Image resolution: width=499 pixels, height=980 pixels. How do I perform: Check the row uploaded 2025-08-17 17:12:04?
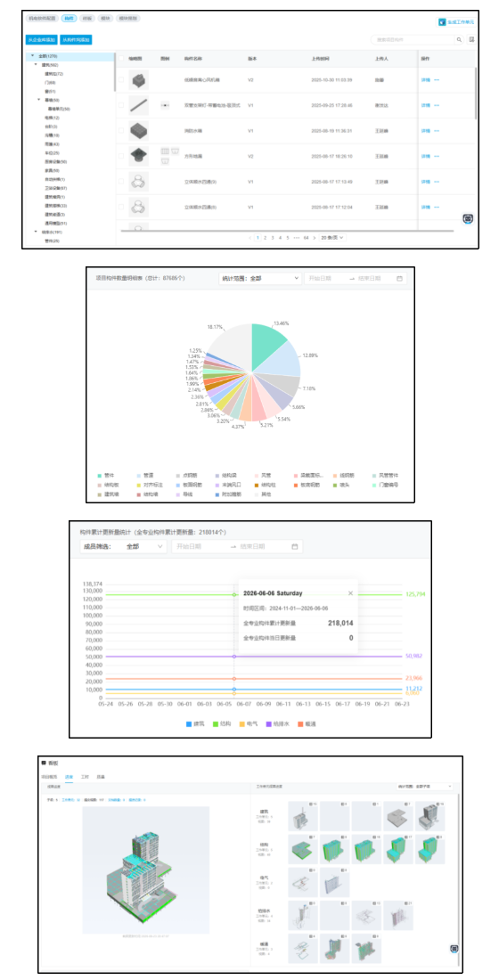pyautogui.click(x=121, y=207)
